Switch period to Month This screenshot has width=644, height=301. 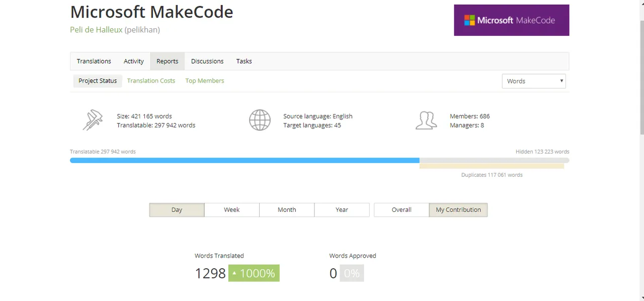pyautogui.click(x=287, y=210)
